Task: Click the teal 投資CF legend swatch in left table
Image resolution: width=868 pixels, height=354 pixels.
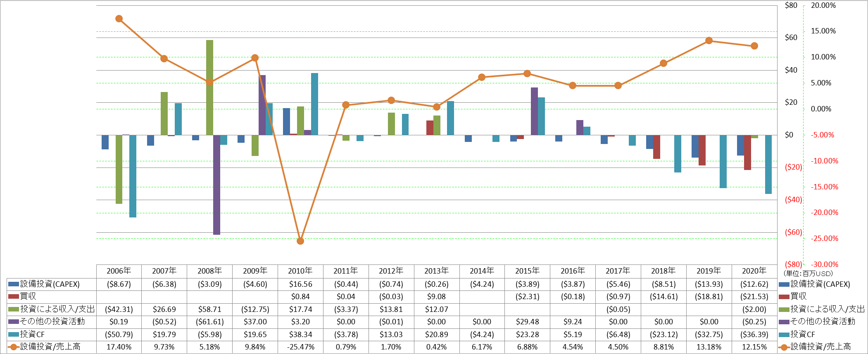Action: click(x=14, y=335)
